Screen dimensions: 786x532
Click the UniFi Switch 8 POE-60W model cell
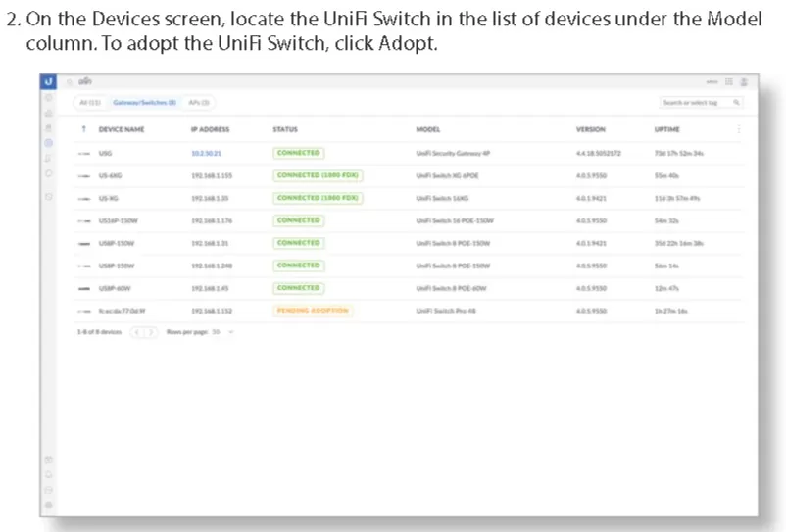(451, 289)
